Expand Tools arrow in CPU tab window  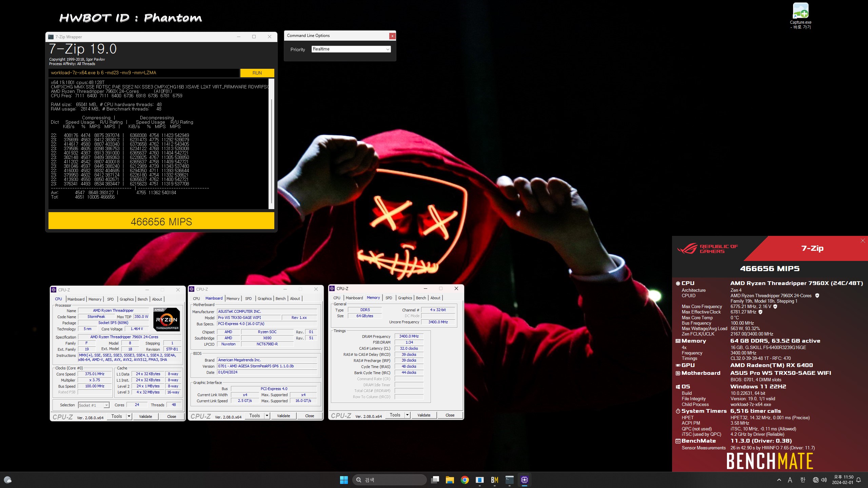pyautogui.click(x=129, y=416)
